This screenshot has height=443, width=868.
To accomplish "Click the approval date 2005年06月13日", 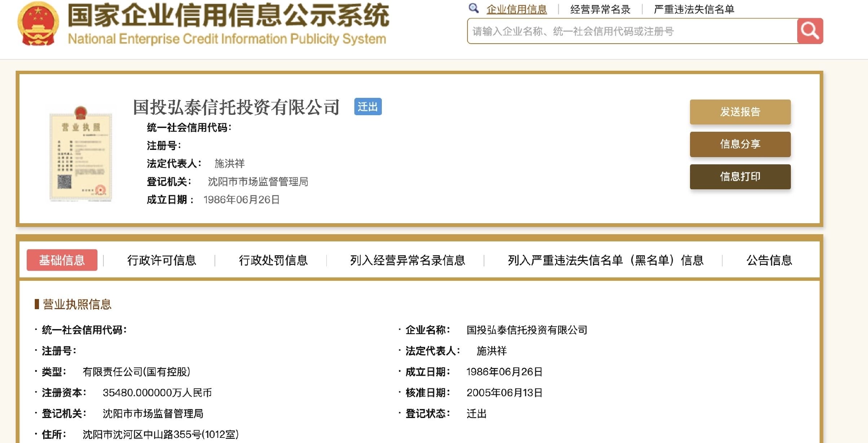I will [x=504, y=393].
